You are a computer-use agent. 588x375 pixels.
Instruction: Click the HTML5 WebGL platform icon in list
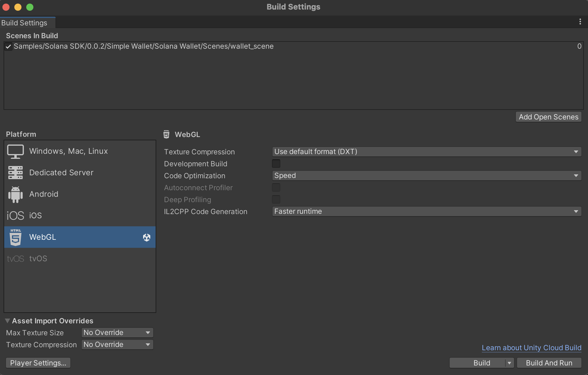(x=15, y=237)
